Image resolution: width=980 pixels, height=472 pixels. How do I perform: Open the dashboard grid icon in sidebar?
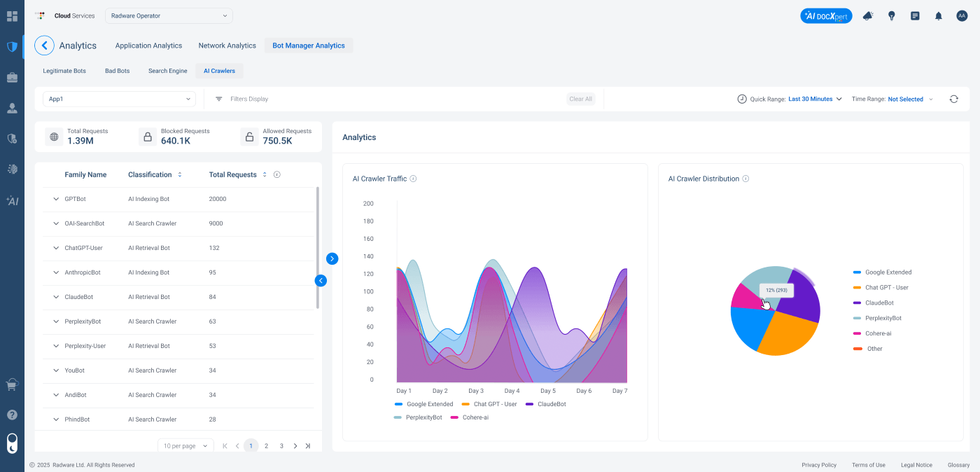tap(12, 15)
